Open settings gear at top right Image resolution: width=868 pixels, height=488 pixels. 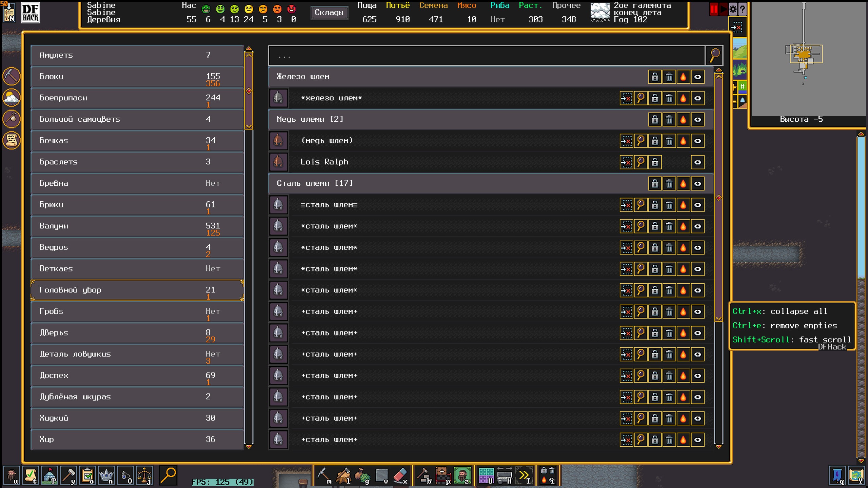pyautogui.click(x=733, y=9)
